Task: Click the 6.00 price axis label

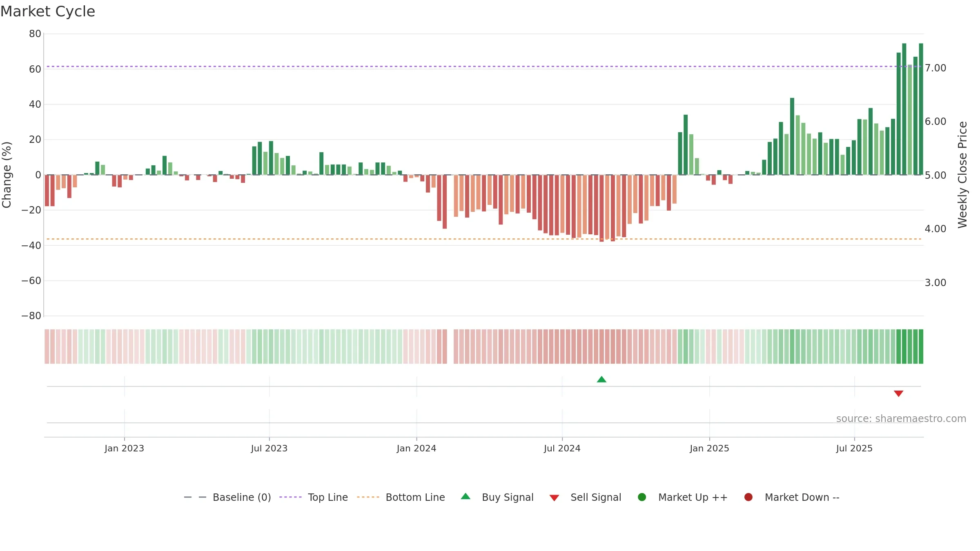Action: pyautogui.click(x=935, y=121)
